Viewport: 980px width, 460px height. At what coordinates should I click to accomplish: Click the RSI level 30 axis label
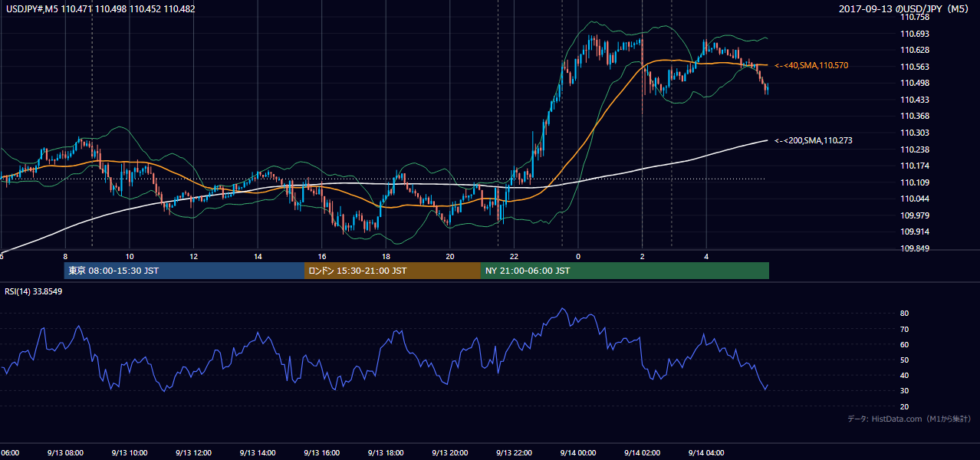coord(905,390)
